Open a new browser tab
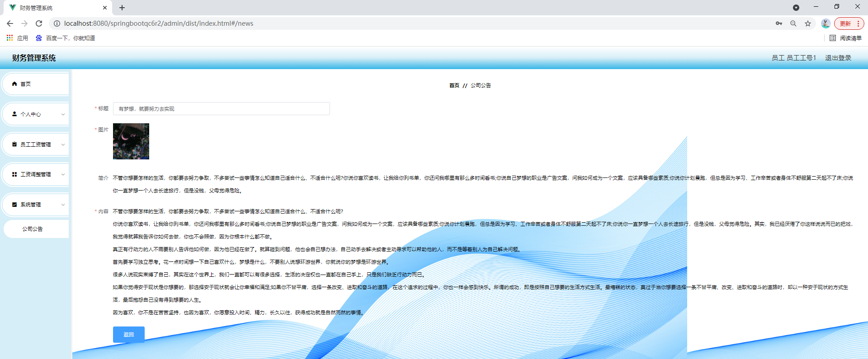This screenshot has height=359, width=868. coord(122,8)
